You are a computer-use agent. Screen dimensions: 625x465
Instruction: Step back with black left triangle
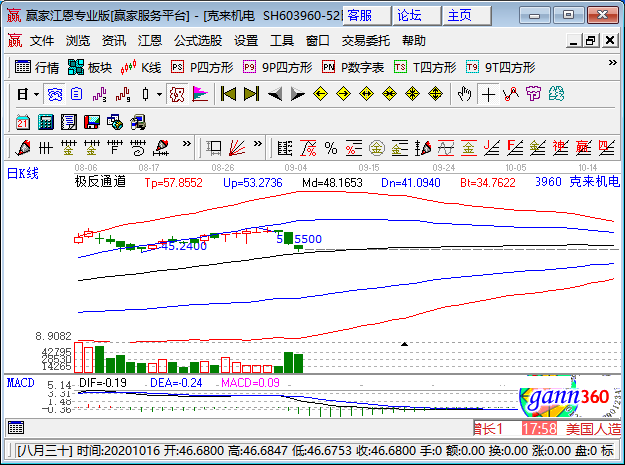coord(275,94)
